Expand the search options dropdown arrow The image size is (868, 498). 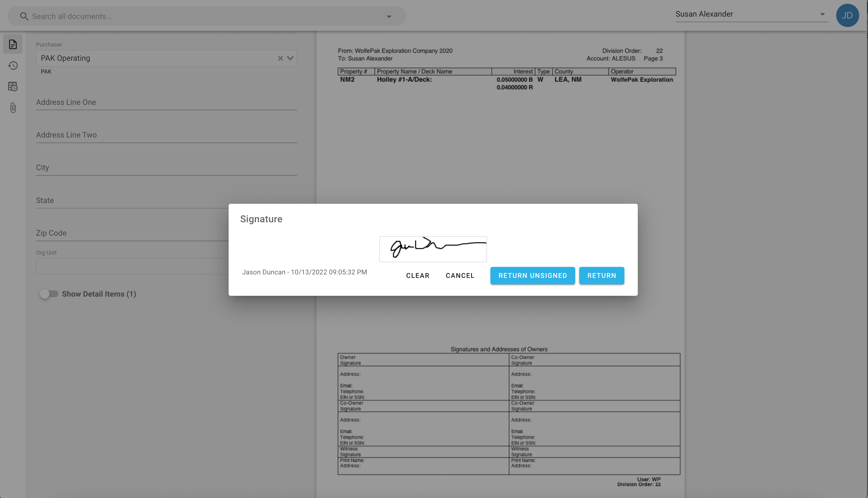coord(389,16)
